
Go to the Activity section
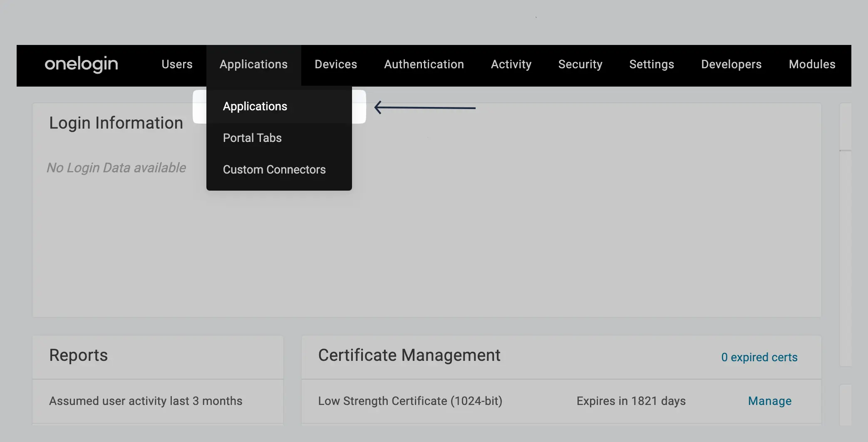pyautogui.click(x=511, y=65)
